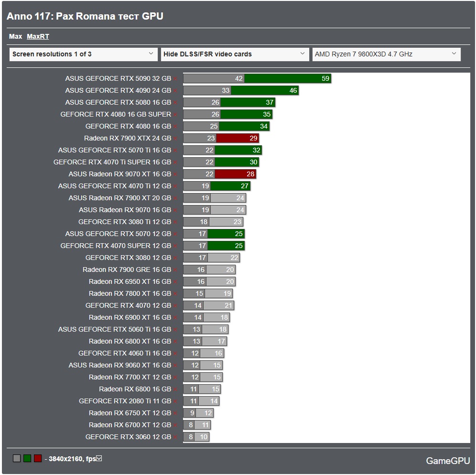
Task: Uncheck the 3840x2160 fps checkbox
Action: pos(98,458)
